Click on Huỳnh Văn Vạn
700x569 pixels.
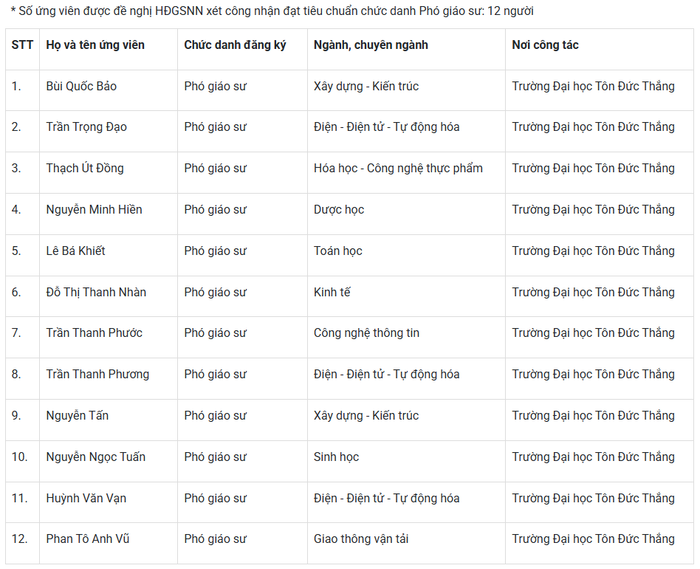(86, 498)
